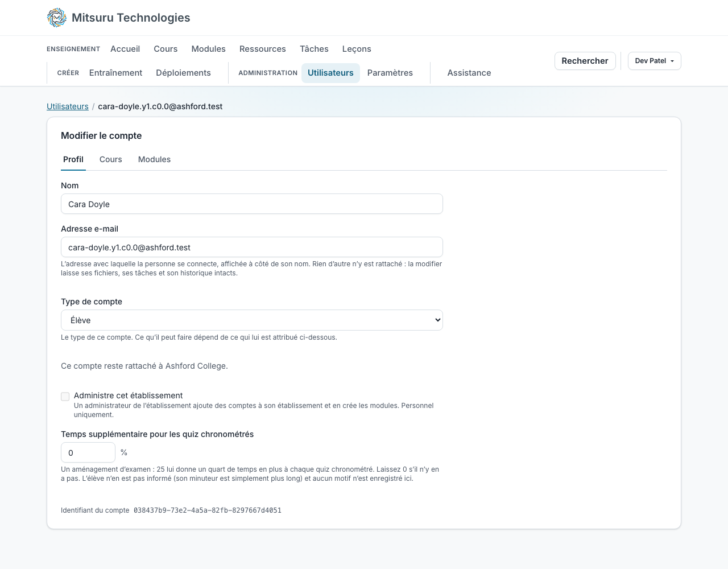The width and height of the screenshot is (728, 569).
Task: Go to Accueil in the navigation
Action: pos(125,49)
